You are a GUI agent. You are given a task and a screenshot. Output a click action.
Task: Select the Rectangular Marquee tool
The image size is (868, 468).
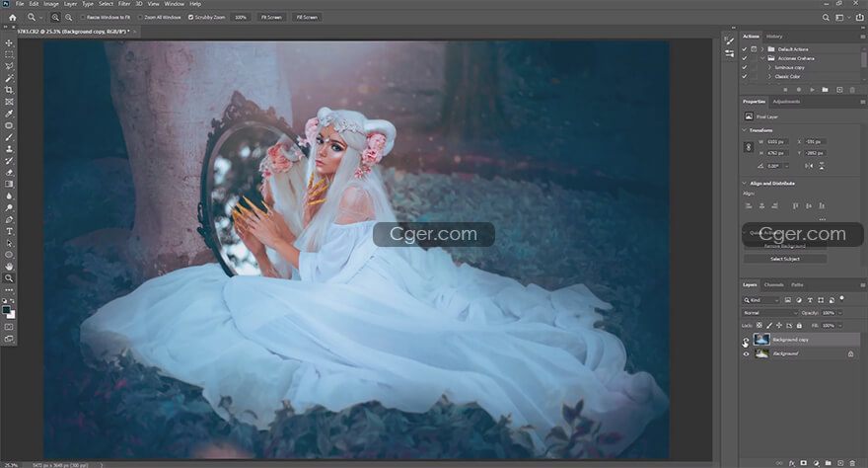point(9,54)
